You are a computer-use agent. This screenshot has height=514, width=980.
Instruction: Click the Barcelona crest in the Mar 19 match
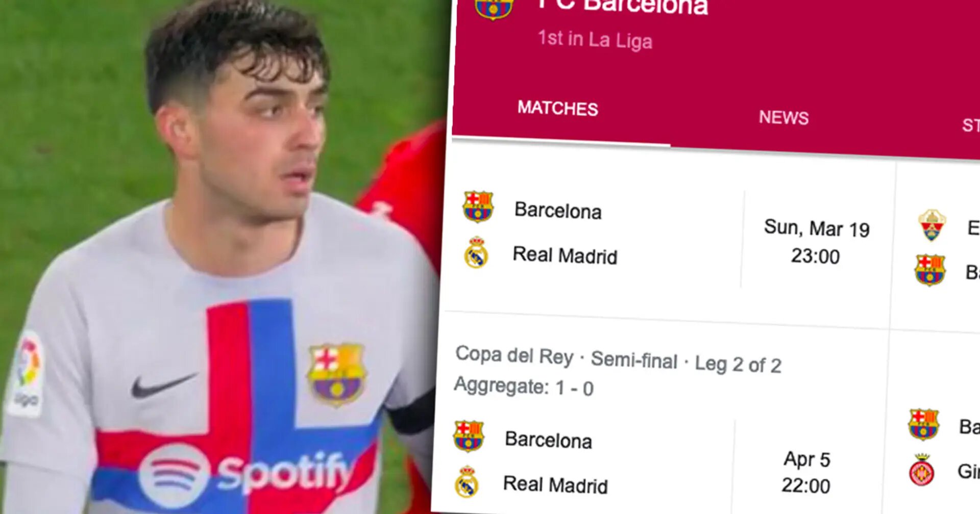click(x=478, y=207)
